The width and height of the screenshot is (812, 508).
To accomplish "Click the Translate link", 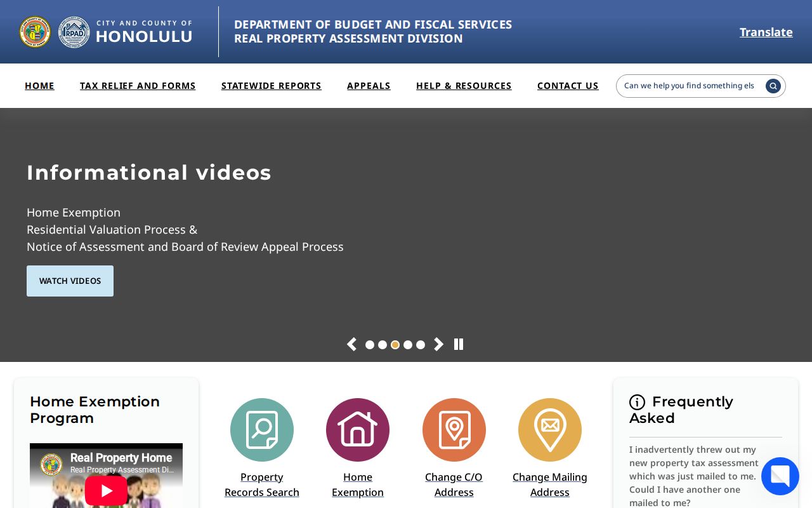I will tap(766, 32).
